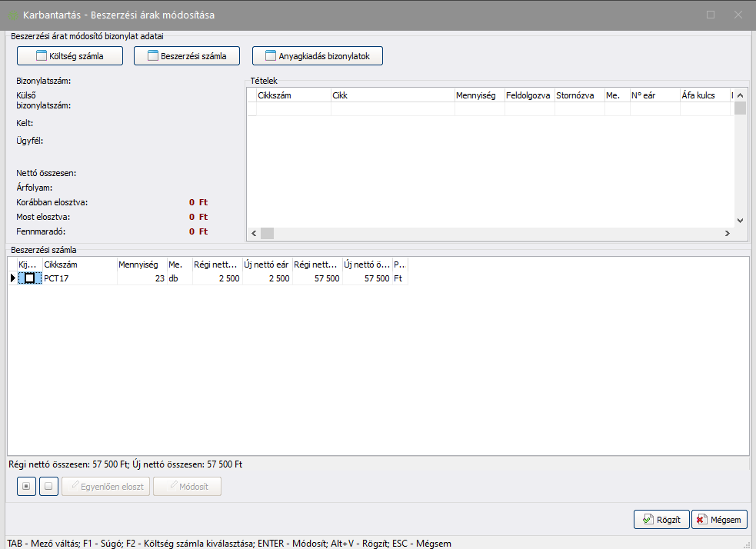Tick the checkbox in the PCT17 row
Image resolution: width=756 pixels, height=549 pixels.
pyautogui.click(x=29, y=278)
